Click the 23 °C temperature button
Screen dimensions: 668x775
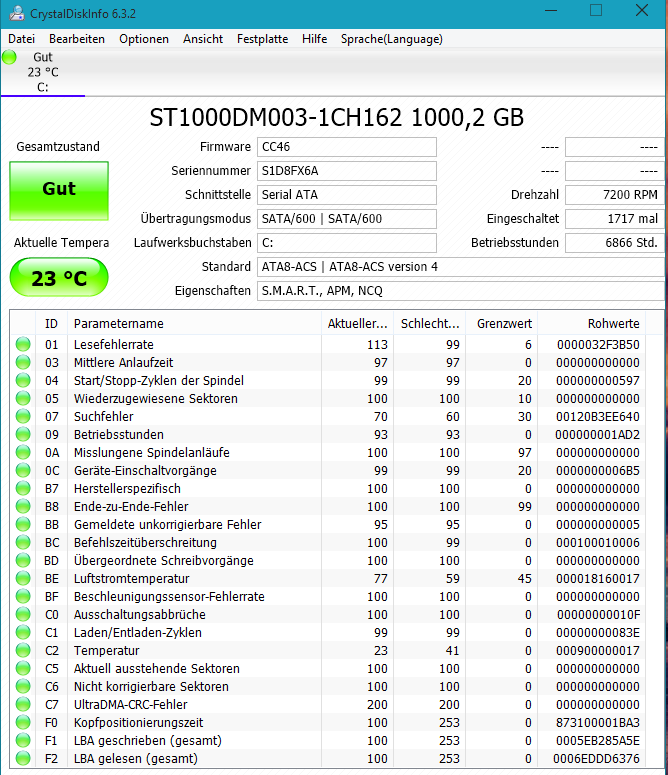click(x=59, y=278)
